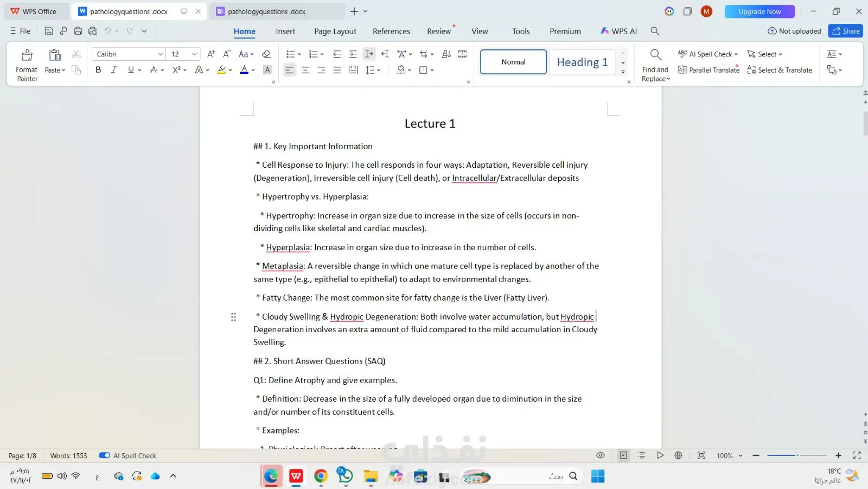
Task: Apply the Heading 1 style
Action: pyautogui.click(x=582, y=62)
